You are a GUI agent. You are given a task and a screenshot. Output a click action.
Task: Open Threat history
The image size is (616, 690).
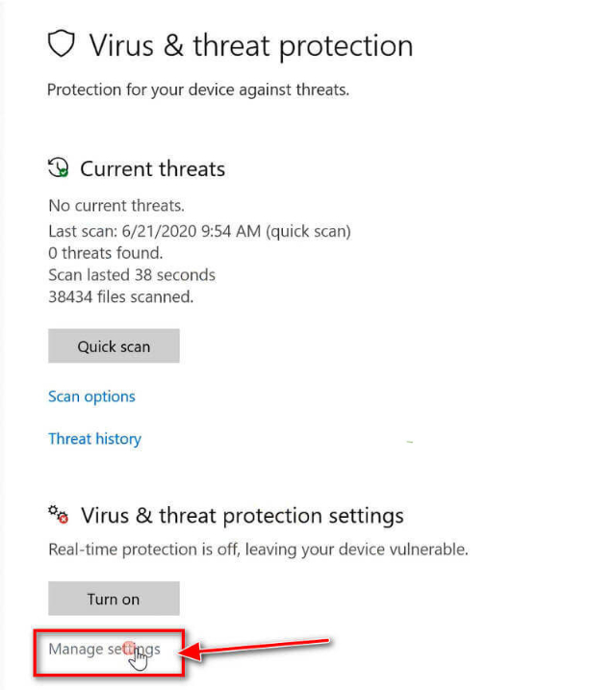pyautogui.click(x=94, y=439)
